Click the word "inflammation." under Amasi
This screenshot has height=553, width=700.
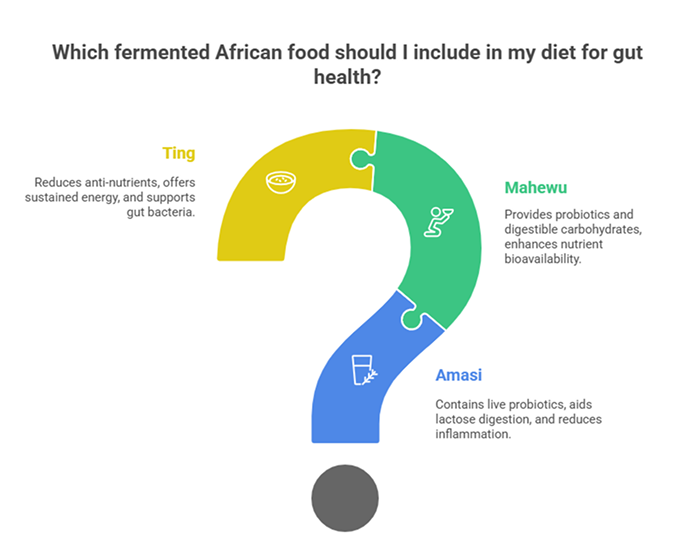click(474, 434)
